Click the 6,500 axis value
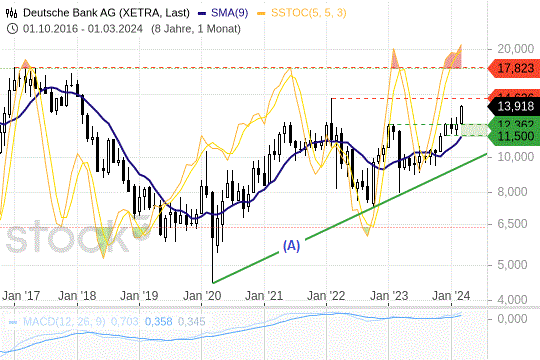This screenshot has height=360, width=540. coord(512,224)
